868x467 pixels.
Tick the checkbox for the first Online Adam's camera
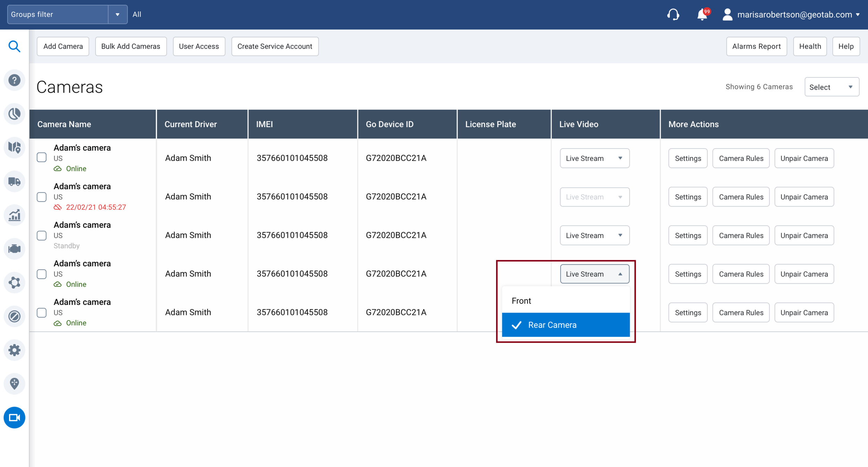(x=42, y=158)
